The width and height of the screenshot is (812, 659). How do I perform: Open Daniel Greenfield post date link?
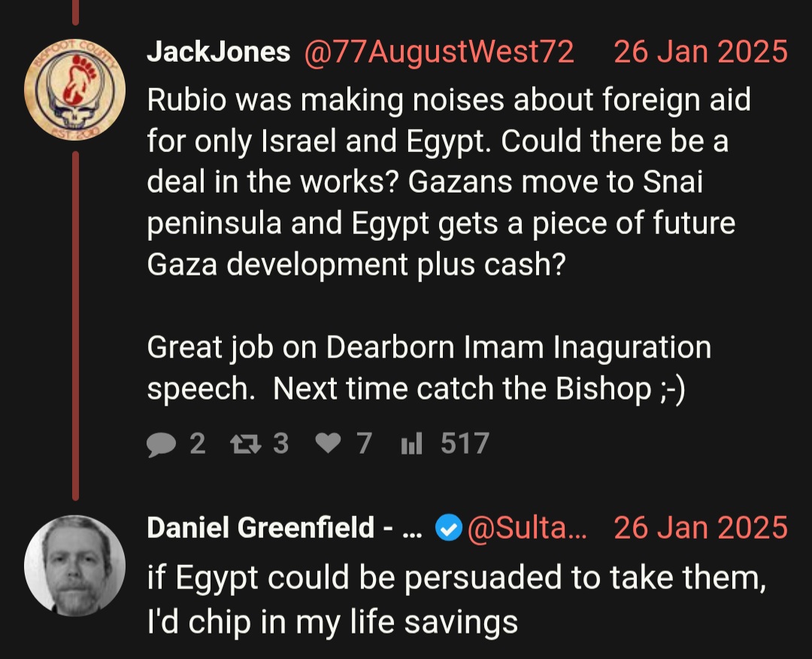pyautogui.click(x=701, y=528)
